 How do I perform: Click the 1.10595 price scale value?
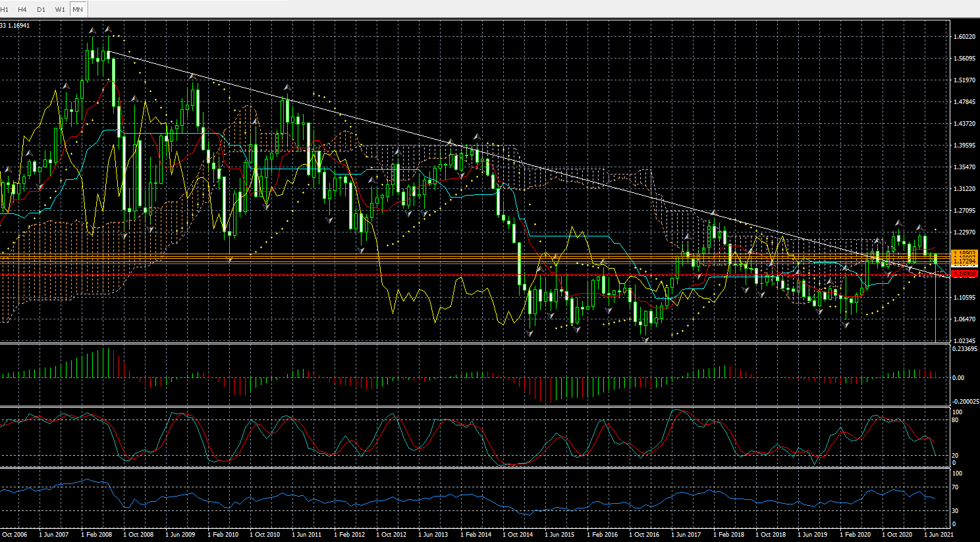coord(964,298)
